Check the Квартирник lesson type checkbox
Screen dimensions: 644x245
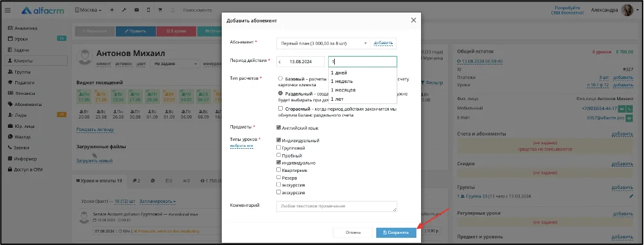pyautogui.click(x=279, y=170)
